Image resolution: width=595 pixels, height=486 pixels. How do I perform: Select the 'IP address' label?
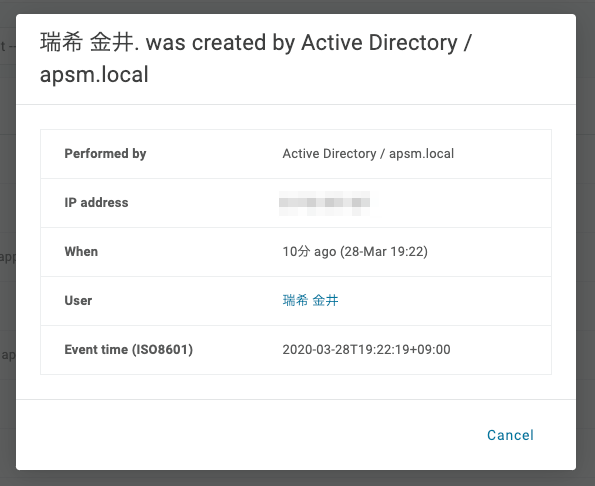(96, 203)
